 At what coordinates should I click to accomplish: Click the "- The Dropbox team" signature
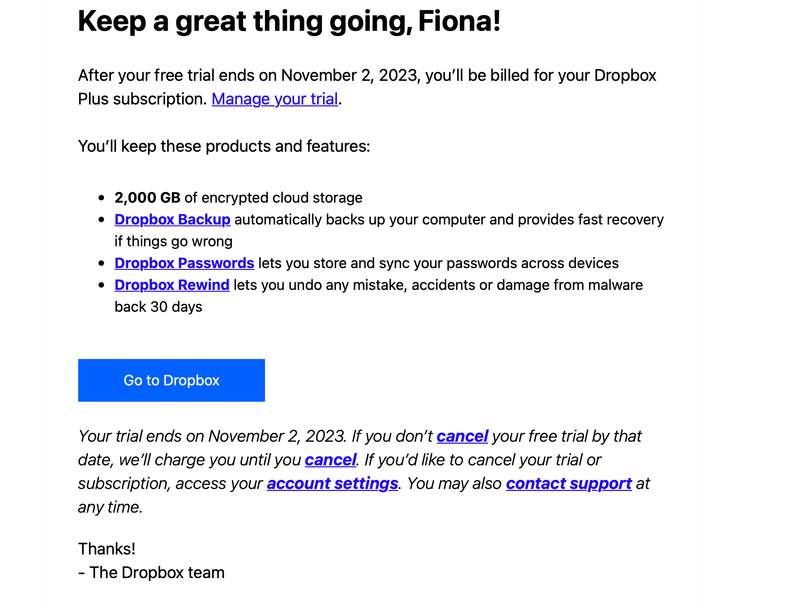point(151,573)
